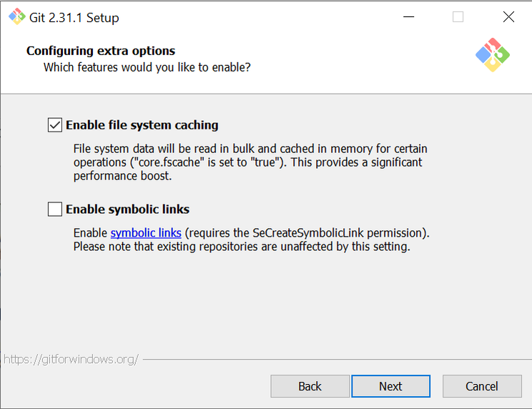Proceed with the Next button
The image size is (532, 409).
coord(390,386)
